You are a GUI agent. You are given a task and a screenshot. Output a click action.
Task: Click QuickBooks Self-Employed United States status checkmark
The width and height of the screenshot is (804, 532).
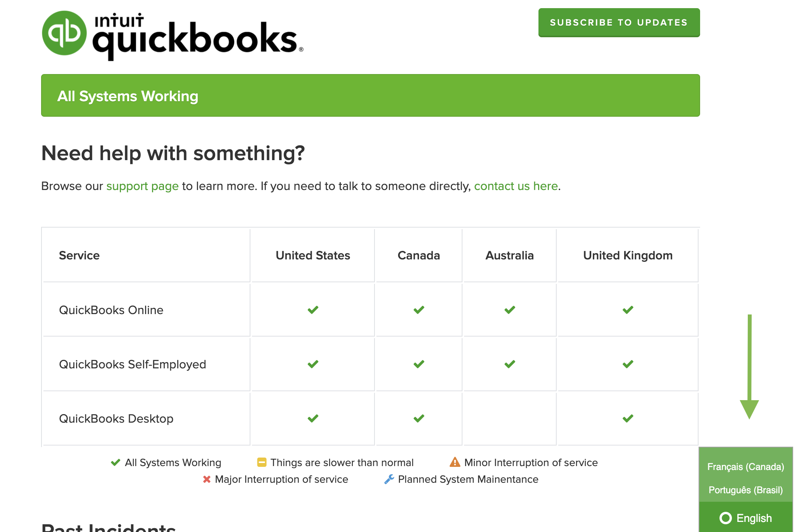click(313, 364)
